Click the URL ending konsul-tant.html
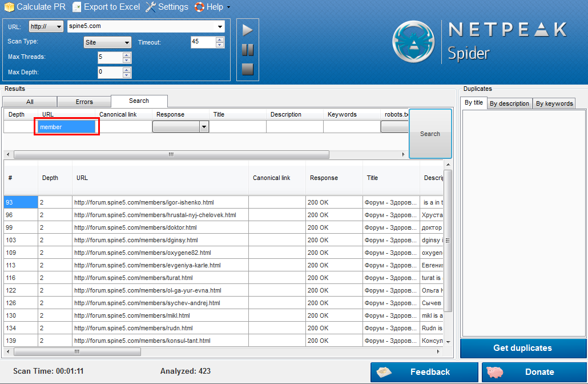The image size is (588, 384). [x=142, y=341]
